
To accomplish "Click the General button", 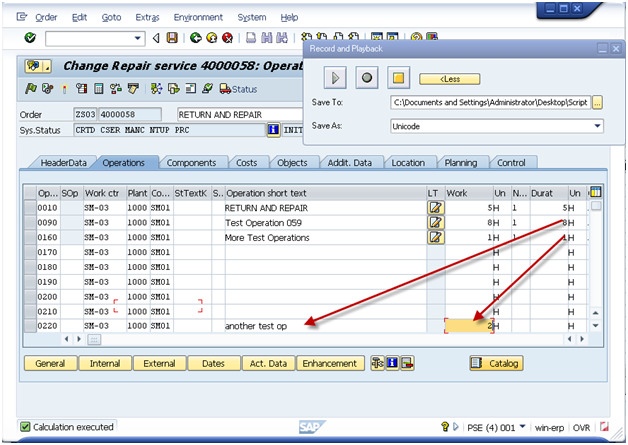I will click(50, 363).
